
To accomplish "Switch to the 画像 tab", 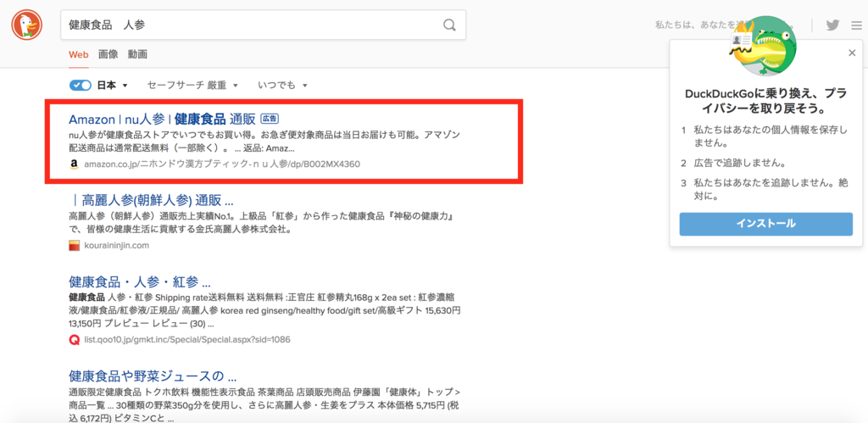I will (x=108, y=54).
